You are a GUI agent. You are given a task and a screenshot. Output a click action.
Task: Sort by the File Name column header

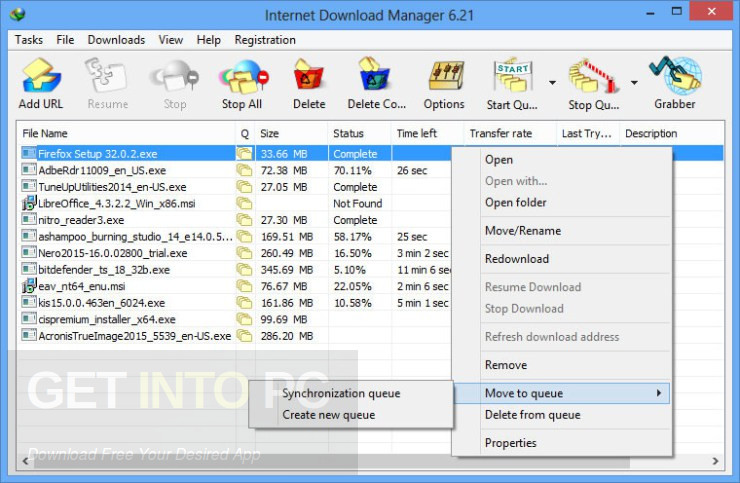[126, 133]
